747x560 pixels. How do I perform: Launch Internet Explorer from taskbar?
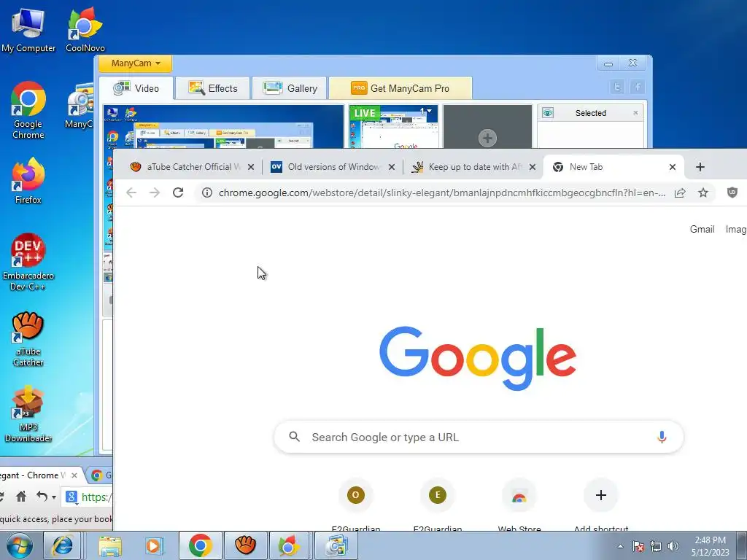tap(63, 545)
